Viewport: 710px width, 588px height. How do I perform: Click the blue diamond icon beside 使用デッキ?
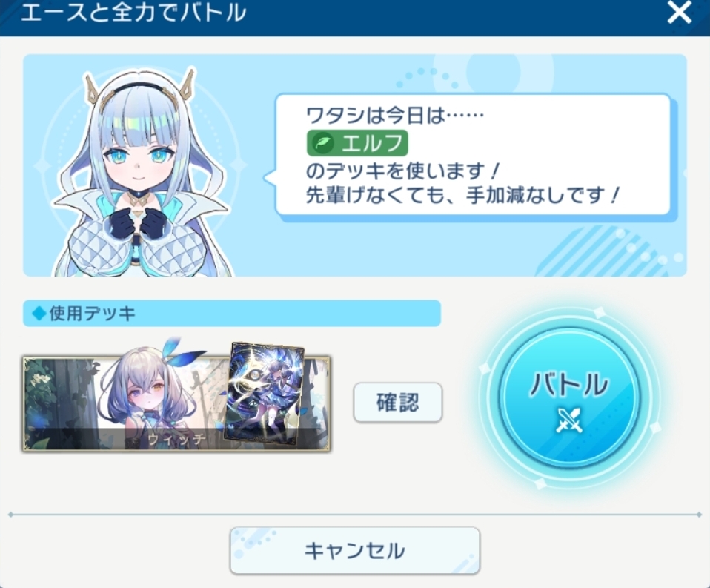[x=39, y=313]
